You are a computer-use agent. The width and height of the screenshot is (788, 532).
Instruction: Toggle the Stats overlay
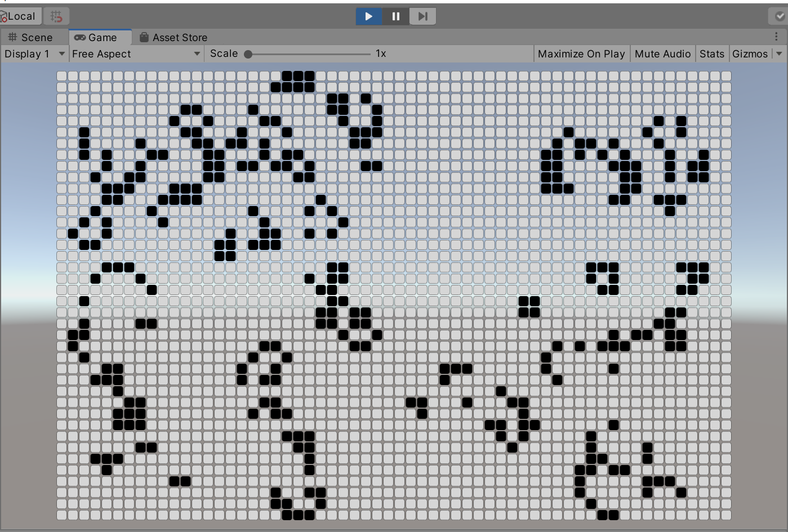[712, 54]
